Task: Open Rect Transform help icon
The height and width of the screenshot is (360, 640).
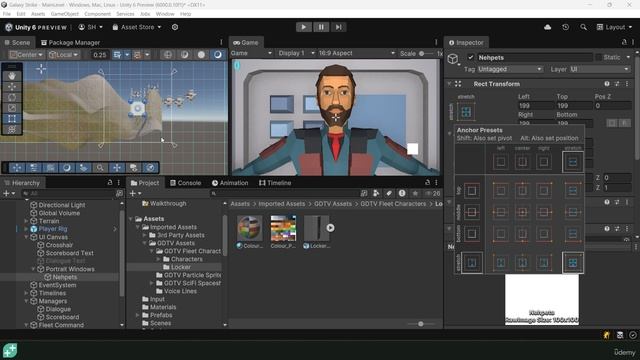Action: (x=607, y=84)
